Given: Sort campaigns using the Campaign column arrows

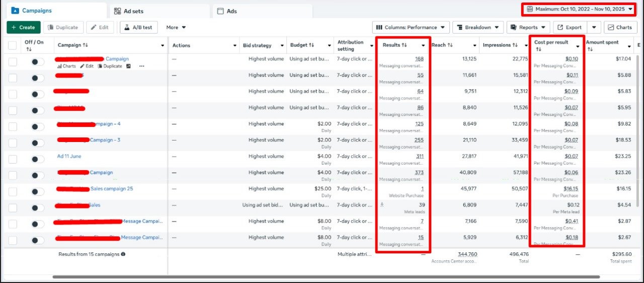Looking at the screenshot, I should [85, 45].
